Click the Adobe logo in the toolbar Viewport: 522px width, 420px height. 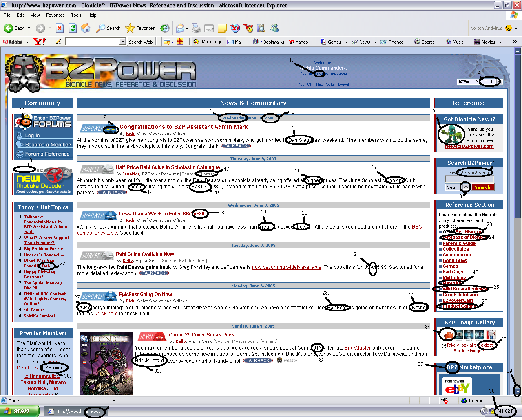pyautogui.click(x=13, y=42)
